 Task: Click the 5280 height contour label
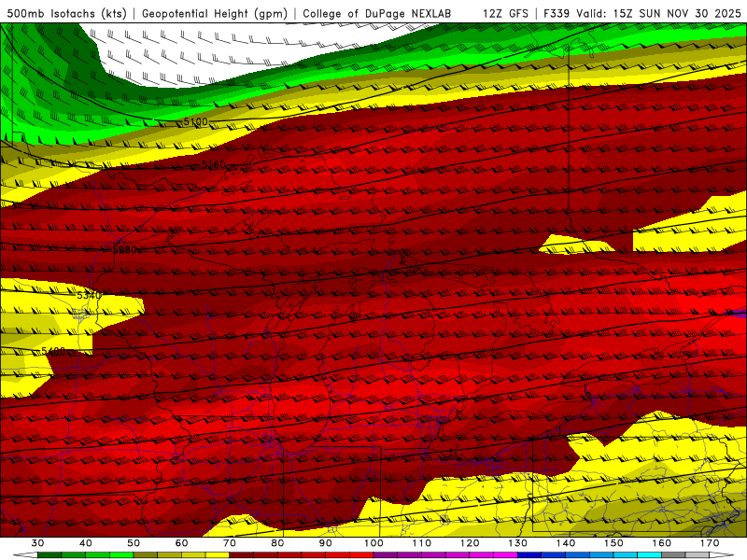coord(125,249)
